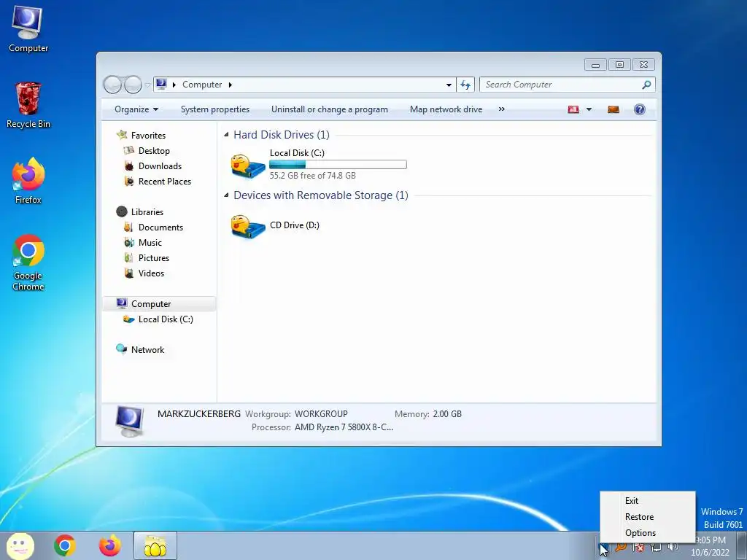Image resolution: width=747 pixels, height=560 pixels.
Task: Open the Explorer help question-mark icon
Action: click(x=639, y=109)
